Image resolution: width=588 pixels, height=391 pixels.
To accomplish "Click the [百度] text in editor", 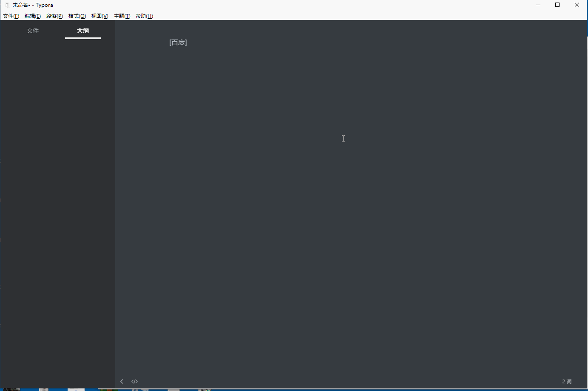I will pos(178,42).
